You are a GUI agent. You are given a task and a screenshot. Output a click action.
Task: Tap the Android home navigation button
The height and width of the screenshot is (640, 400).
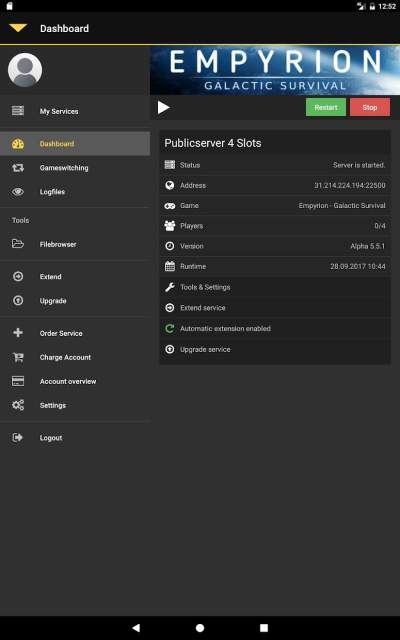point(200,628)
